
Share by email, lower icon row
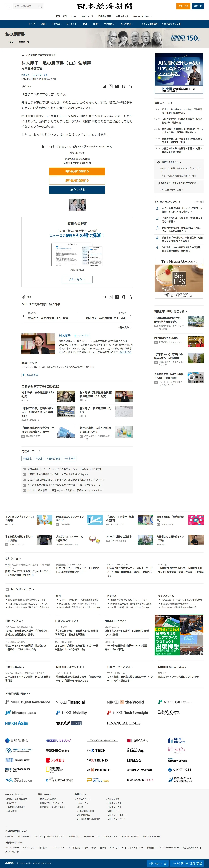click(104, 297)
